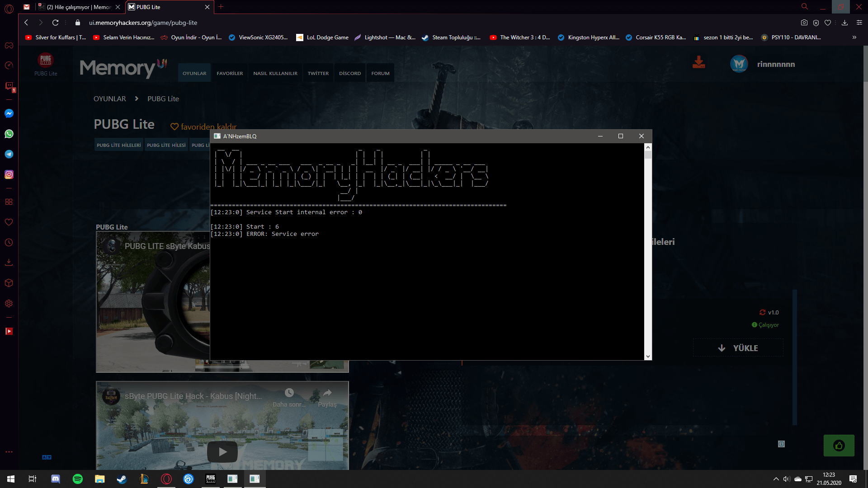
Task: Open Twitch panel in the sidebar
Action: point(9,86)
